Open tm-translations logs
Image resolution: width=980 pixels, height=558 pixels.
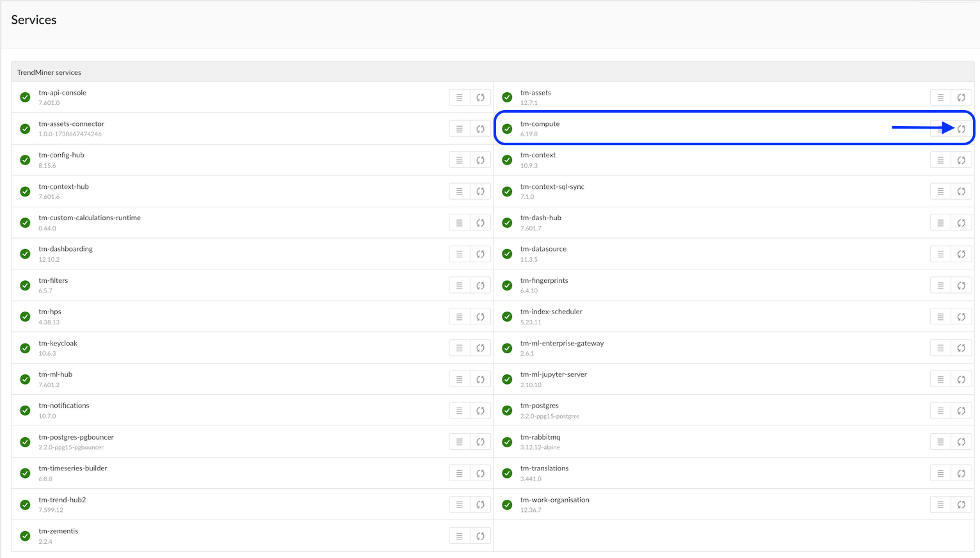(940, 474)
